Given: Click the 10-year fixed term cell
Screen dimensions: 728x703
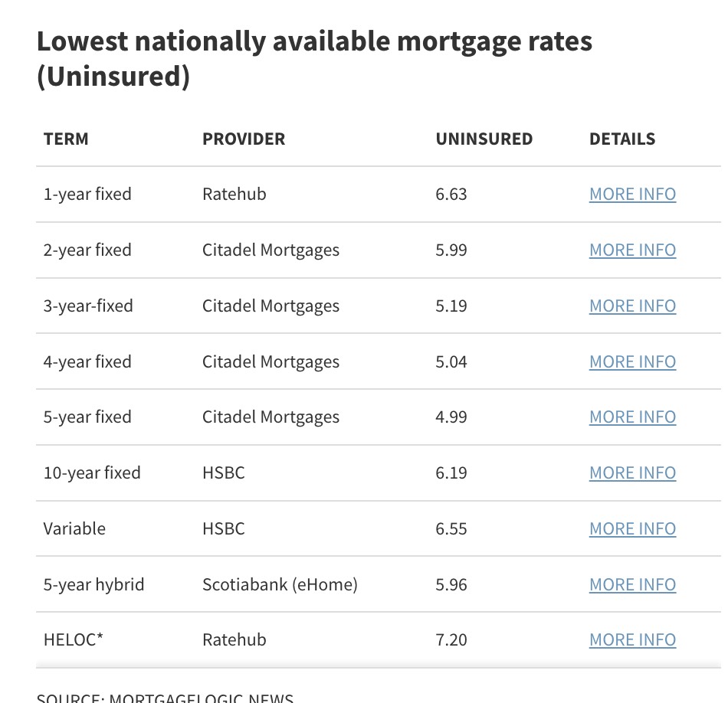Looking at the screenshot, I should pos(92,473).
